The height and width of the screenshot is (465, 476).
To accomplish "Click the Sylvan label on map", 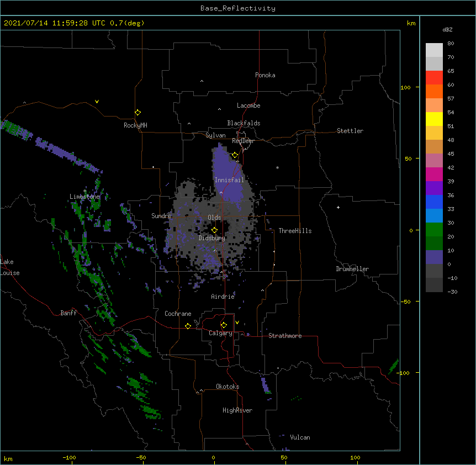I will (215, 135).
